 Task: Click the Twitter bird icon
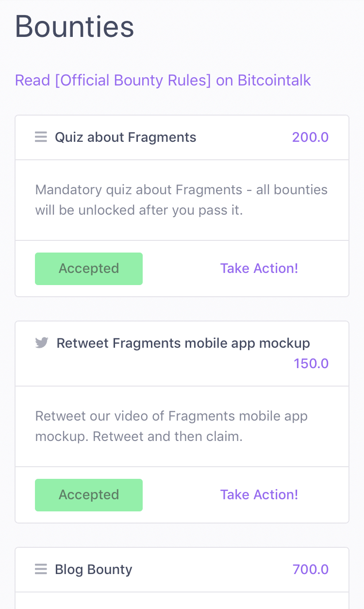click(42, 343)
